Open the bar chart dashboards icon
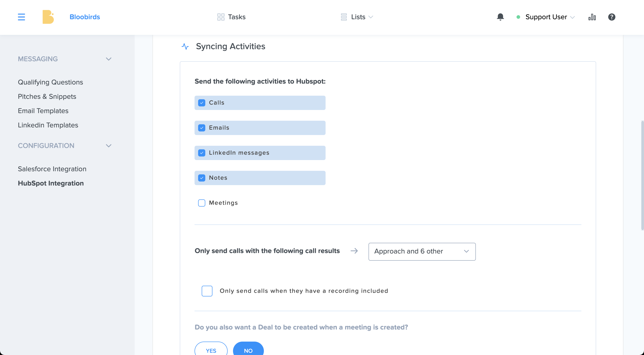 (x=592, y=17)
